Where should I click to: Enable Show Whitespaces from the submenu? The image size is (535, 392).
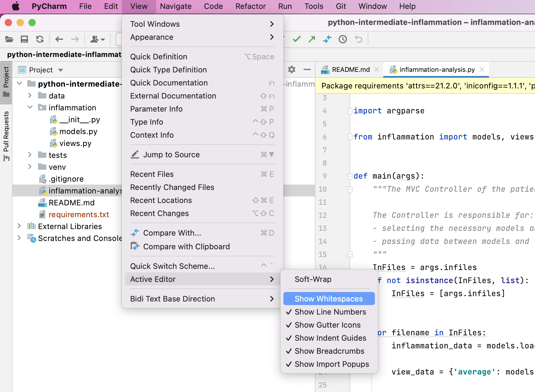click(329, 299)
